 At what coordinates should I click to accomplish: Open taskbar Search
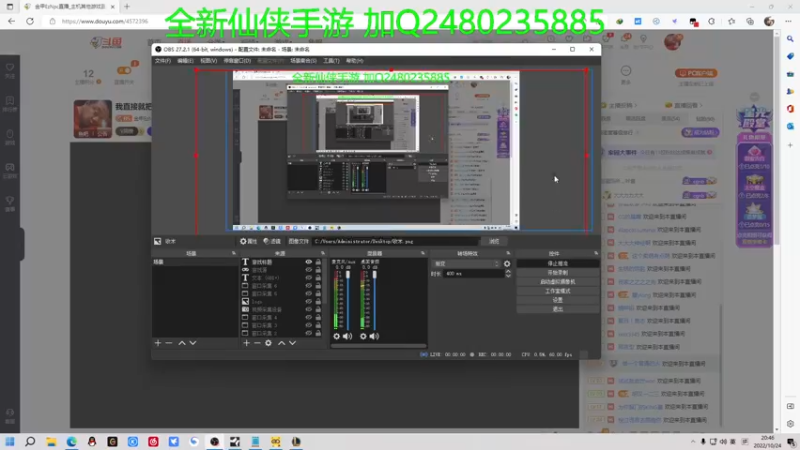point(30,441)
